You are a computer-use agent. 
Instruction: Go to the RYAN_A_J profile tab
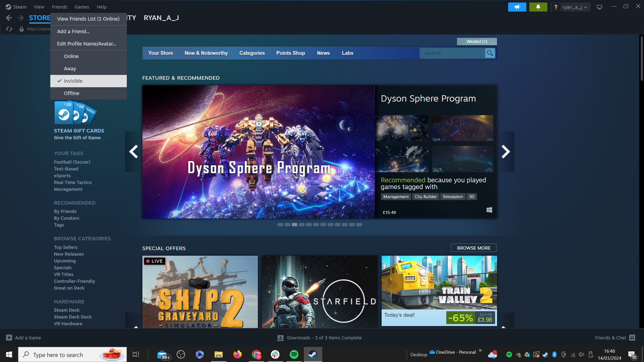click(x=161, y=18)
